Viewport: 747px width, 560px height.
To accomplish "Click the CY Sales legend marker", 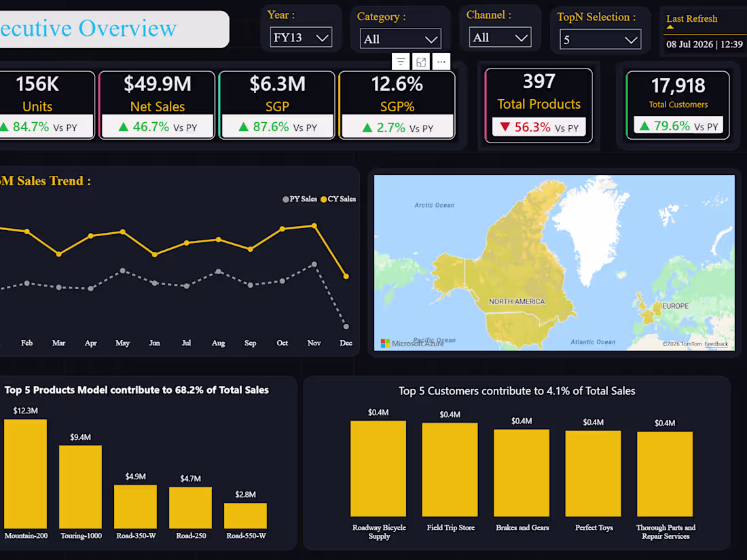I will 323,200.
